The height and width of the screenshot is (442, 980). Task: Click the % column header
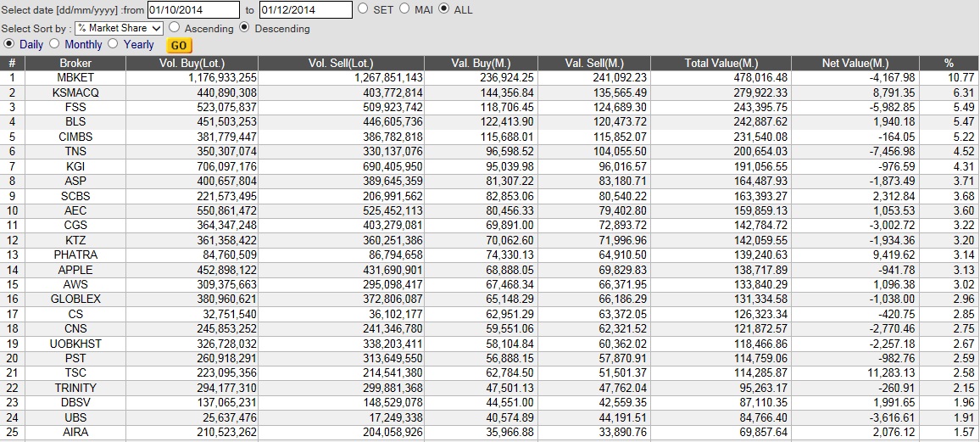949,63
